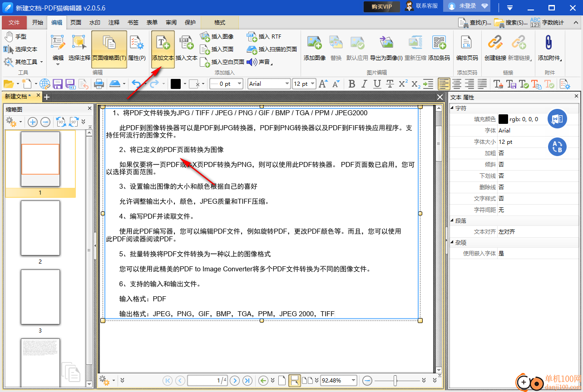Apply italic with the I icon
The height and width of the screenshot is (392, 583).
(x=364, y=84)
